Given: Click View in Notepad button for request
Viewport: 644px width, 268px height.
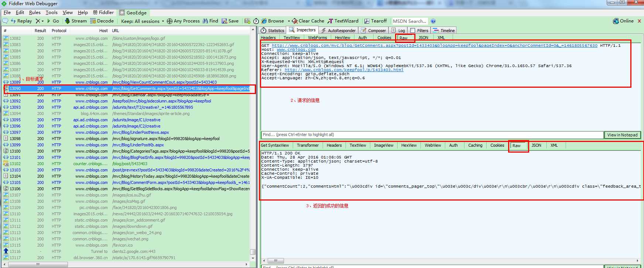Looking at the screenshot, I should (x=623, y=135).
